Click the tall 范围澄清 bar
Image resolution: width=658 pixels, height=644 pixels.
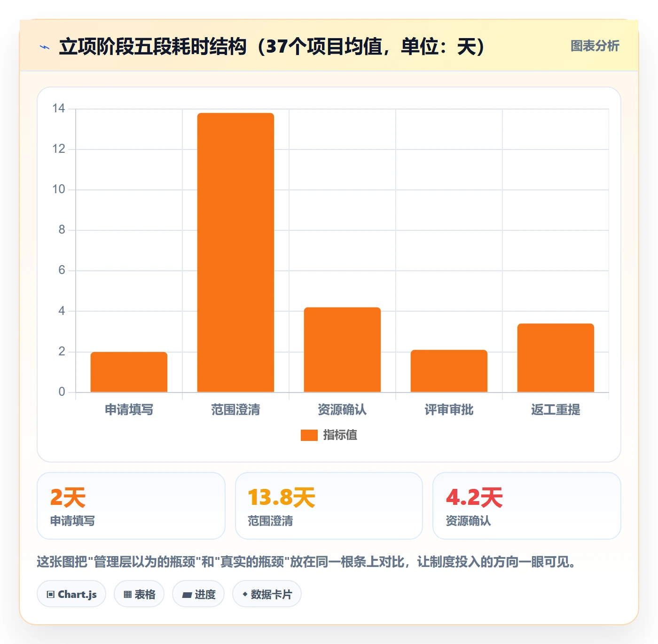pos(235,252)
